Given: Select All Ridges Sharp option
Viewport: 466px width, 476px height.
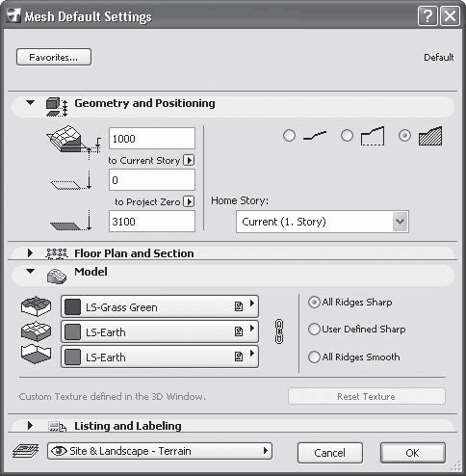Looking at the screenshot, I should pos(314,303).
